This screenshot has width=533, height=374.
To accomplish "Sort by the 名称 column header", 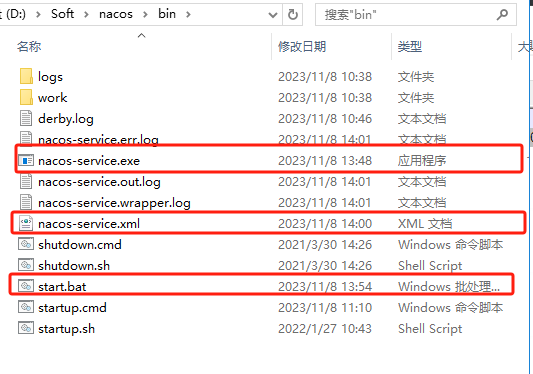I will point(29,46).
